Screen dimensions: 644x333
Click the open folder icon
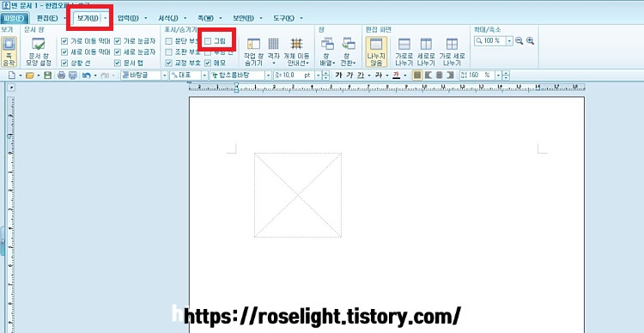pyautogui.click(x=29, y=76)
